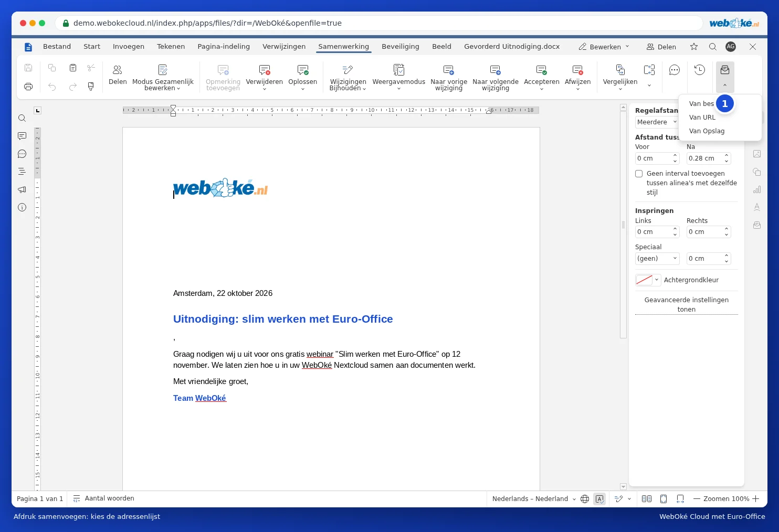Image resolution: width=779 pixels, height=532 pixels.
Task: Open the Comments panel in the left sidebar
Action: (22, 136)
